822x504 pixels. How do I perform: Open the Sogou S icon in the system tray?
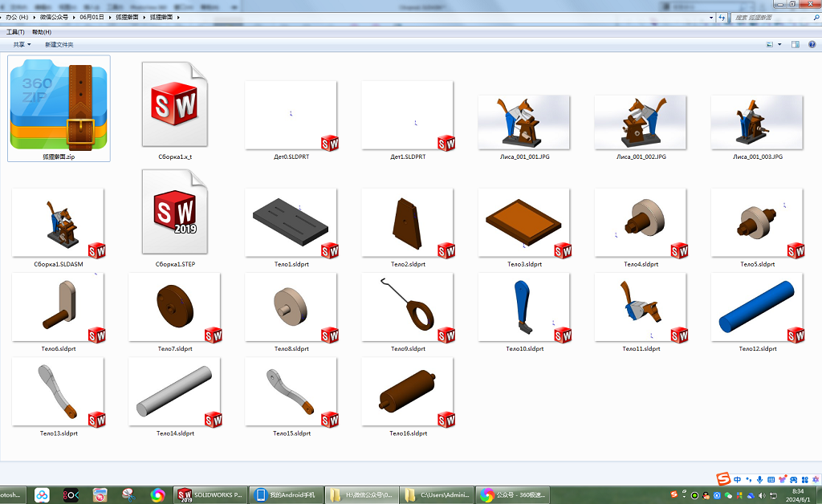pos(674,494)
